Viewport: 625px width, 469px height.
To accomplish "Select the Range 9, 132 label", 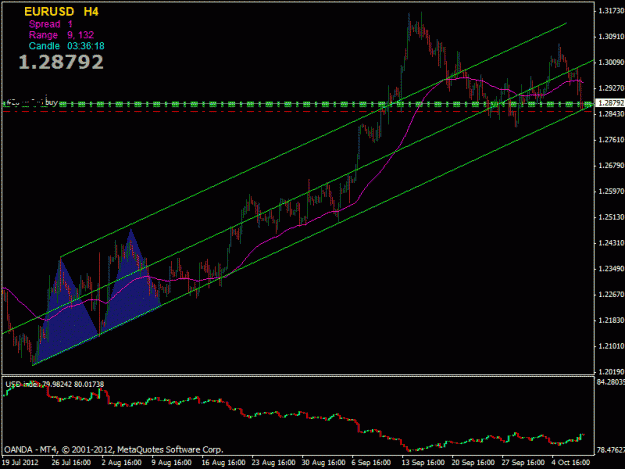I will (61, 35).
